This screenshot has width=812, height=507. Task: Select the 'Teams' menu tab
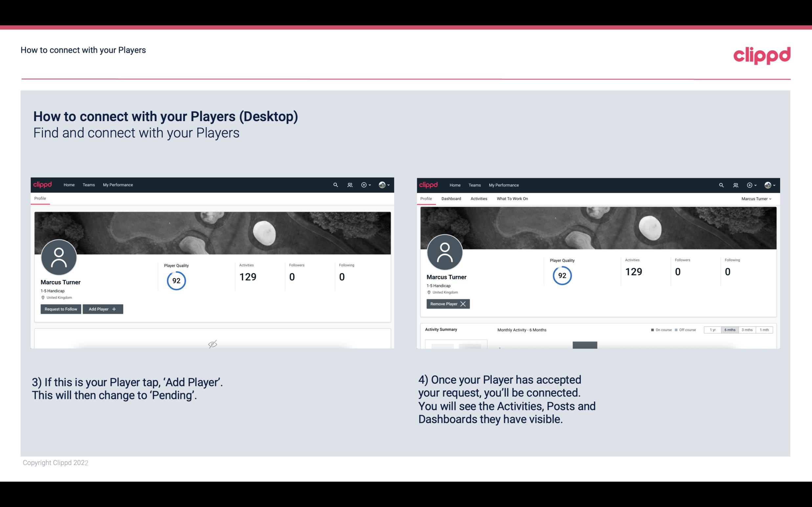(88, 184)
